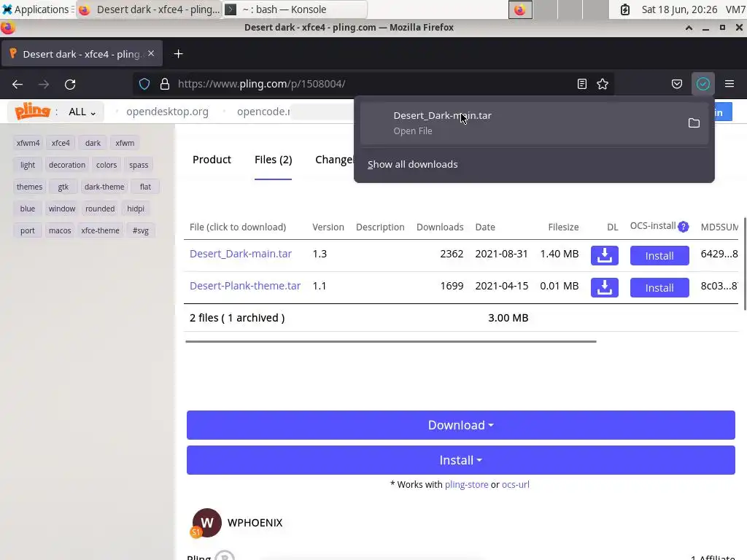Save page to Pocket
Image resolution: width=747 pixels, height=560 pixels.
pos(676,85)
